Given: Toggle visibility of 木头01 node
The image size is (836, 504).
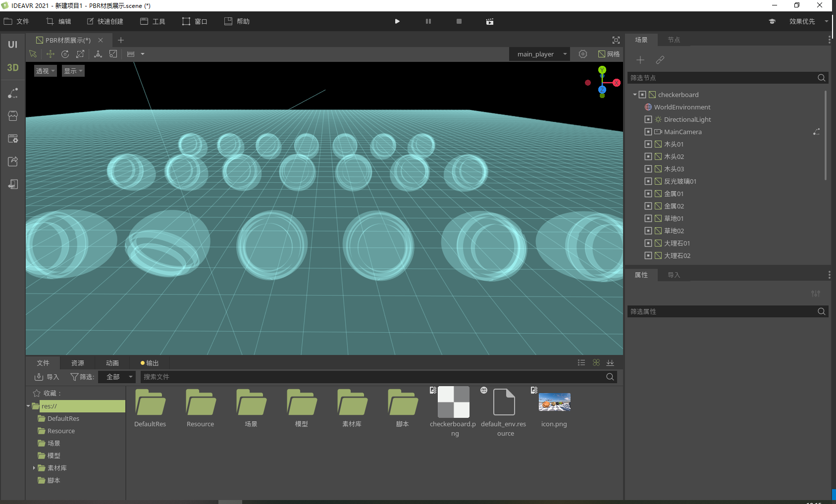Looking at the screenshot, I should 648,144.
